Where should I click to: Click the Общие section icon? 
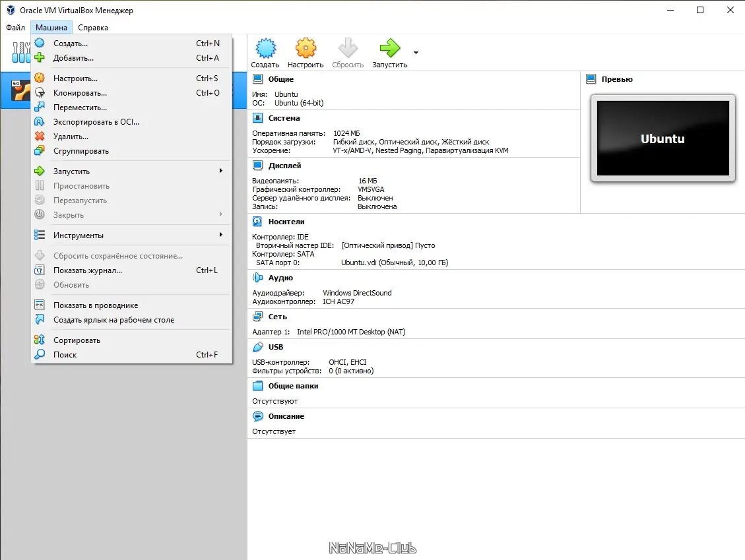[257, 79]
